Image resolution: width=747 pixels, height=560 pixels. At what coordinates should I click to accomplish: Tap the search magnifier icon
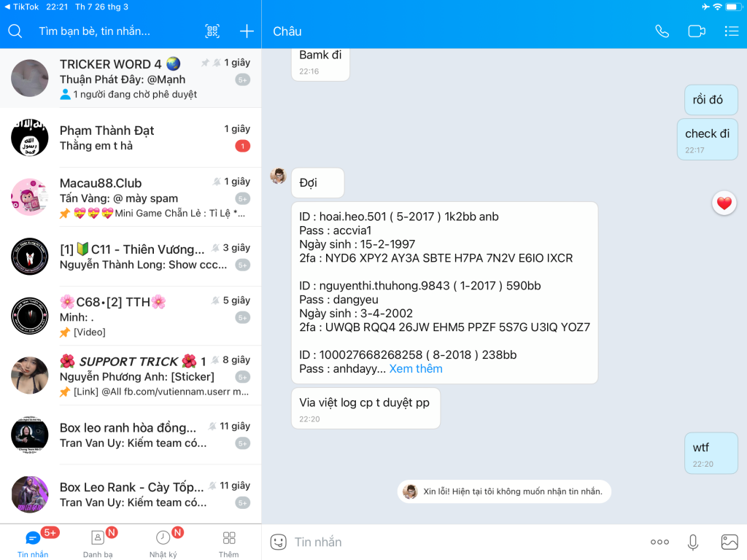[15, 31]
